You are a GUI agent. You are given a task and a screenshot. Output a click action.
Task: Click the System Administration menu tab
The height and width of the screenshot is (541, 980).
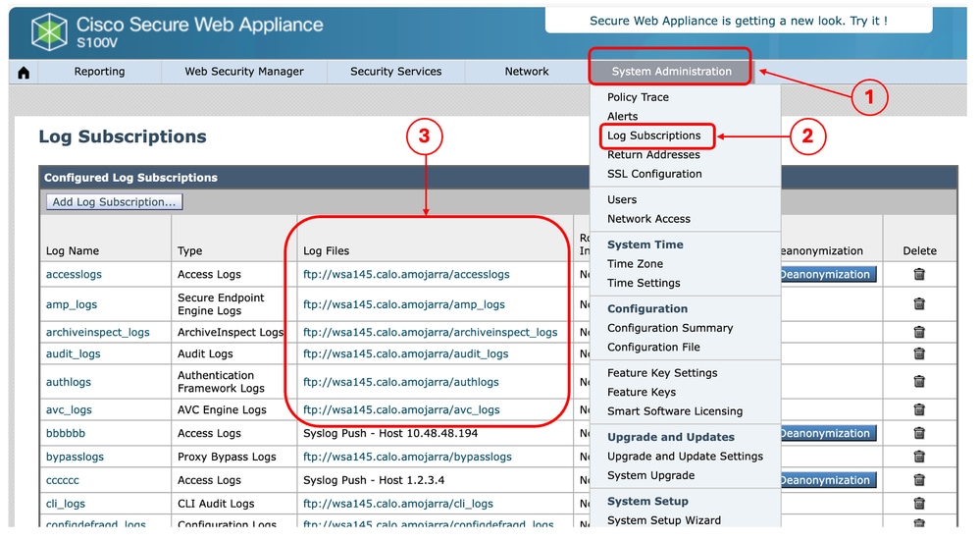pyautogui.click(x=671, y=72)
